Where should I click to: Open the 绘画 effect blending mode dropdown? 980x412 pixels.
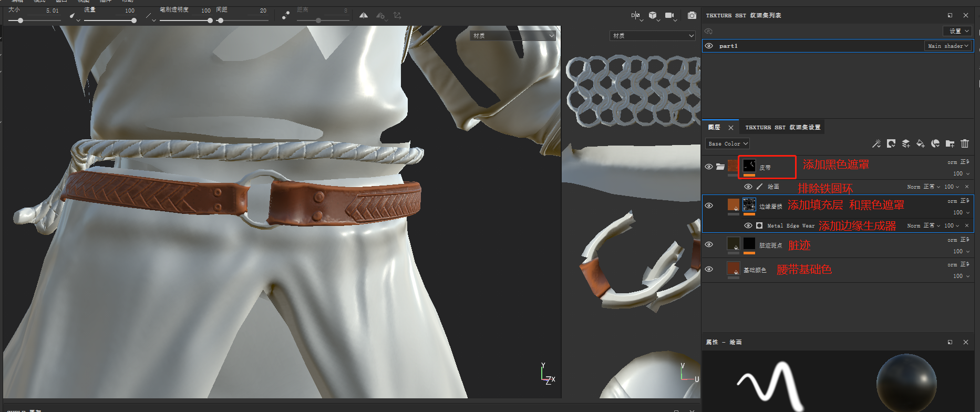click(x=924, y=187)
